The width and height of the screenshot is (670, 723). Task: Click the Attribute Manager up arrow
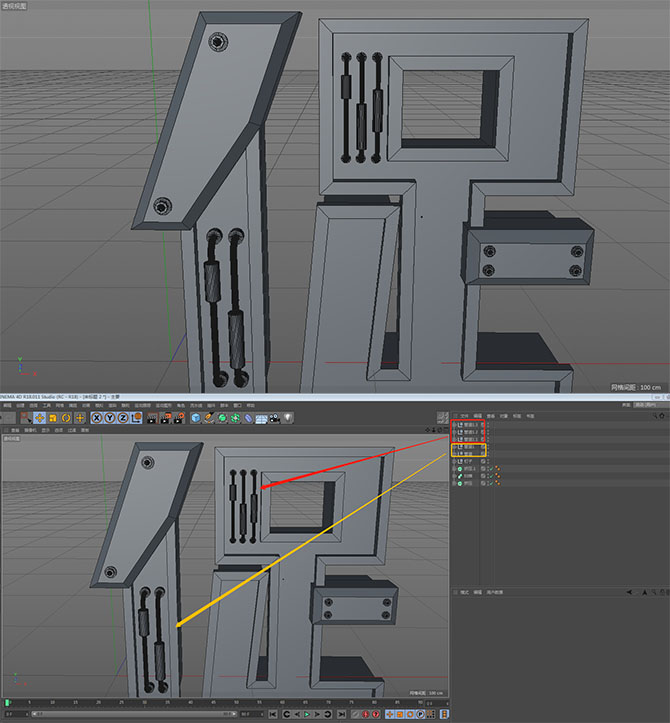point(645,592)
